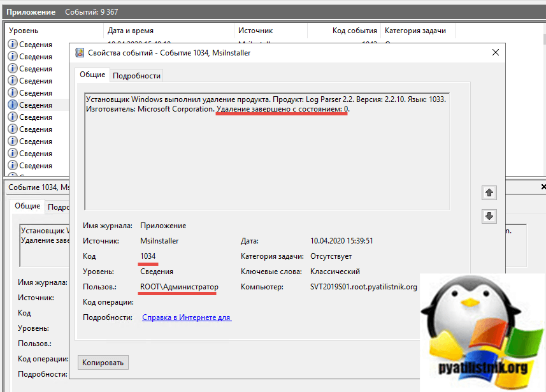
Task: Sort events by the Уровень column header
Action: (54, 31)
